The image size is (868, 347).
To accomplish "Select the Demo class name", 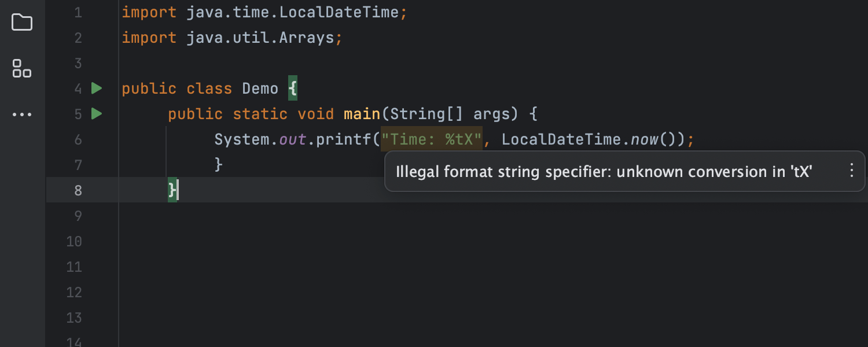I will (x=259, y=88).
